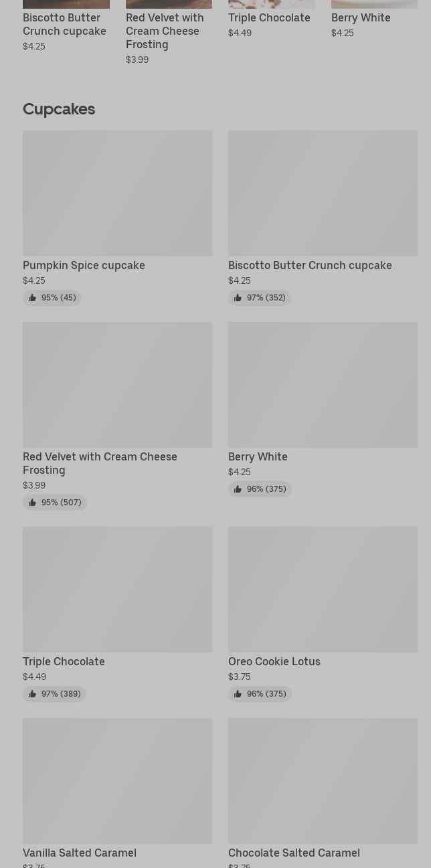
Task: Click thumbs-up icon under Triple Chocolate
Action: tap(32, 694)
